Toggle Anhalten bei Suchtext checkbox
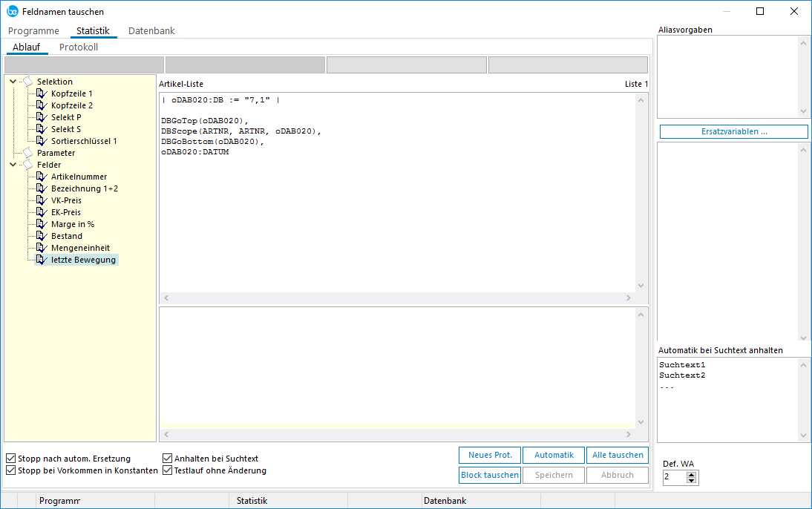812x509 pixels. [x=168, y=459]
